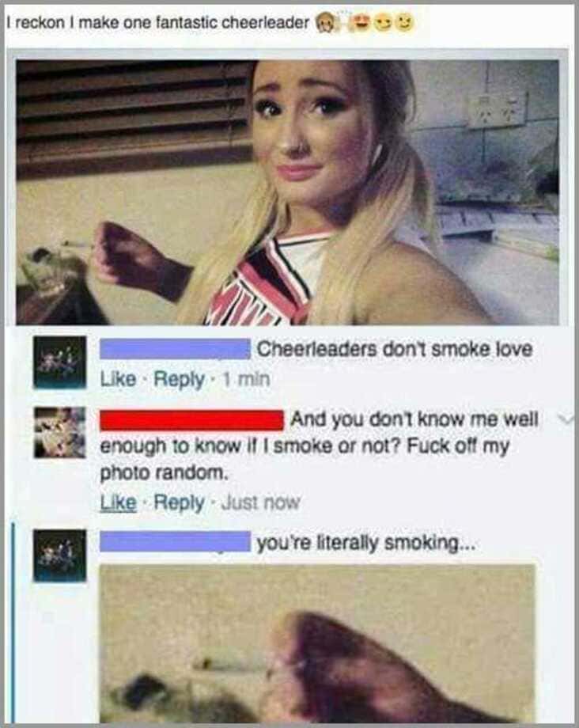Like the "Cheerleaders don't smoke love" comment

point(119,379)
